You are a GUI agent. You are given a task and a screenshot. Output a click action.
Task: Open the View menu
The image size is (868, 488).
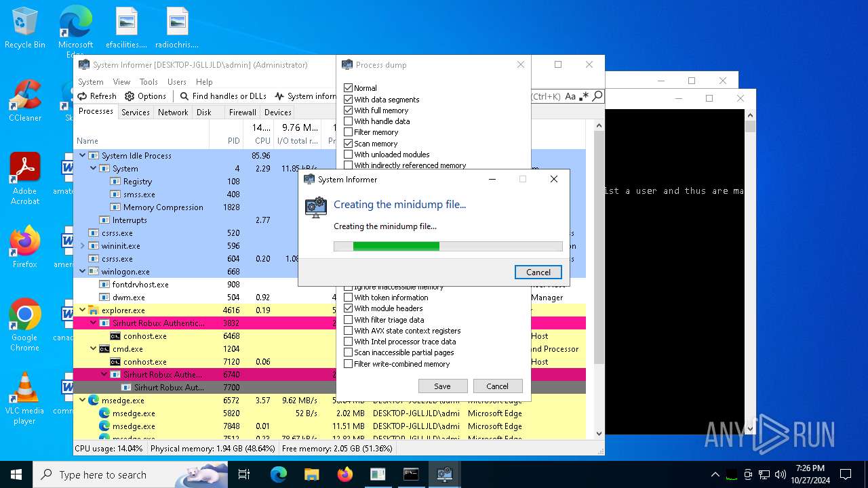121,81
